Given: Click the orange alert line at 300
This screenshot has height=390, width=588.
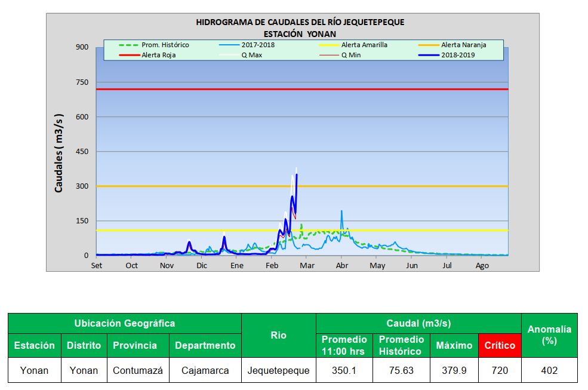Looking at the screenshot, I should coord(388,186).
